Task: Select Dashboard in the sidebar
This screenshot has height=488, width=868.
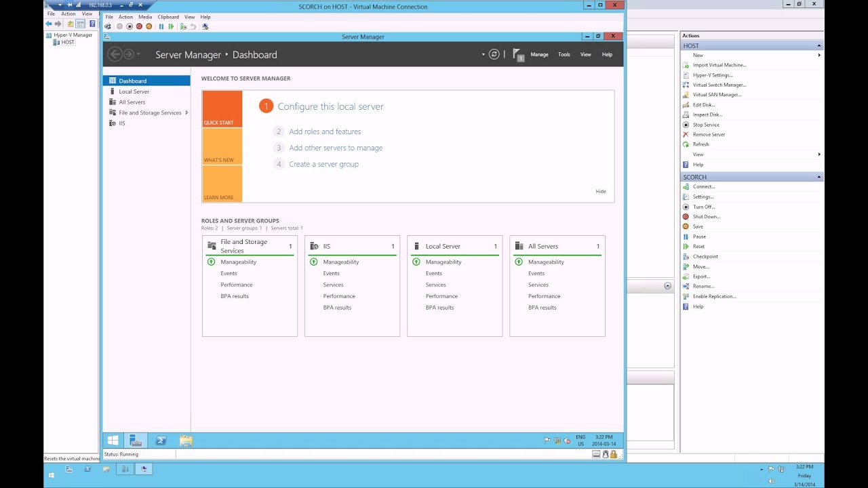Action: [146, 81]
